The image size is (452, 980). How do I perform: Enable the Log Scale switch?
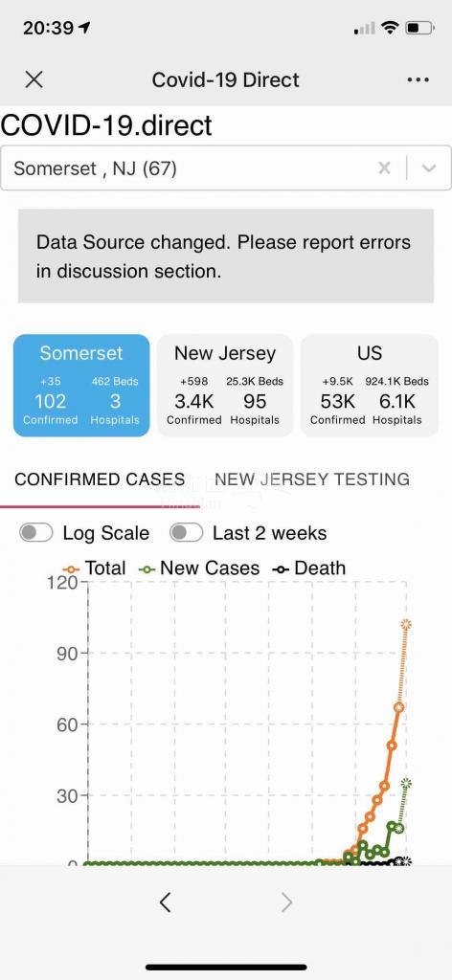point(36,532)
